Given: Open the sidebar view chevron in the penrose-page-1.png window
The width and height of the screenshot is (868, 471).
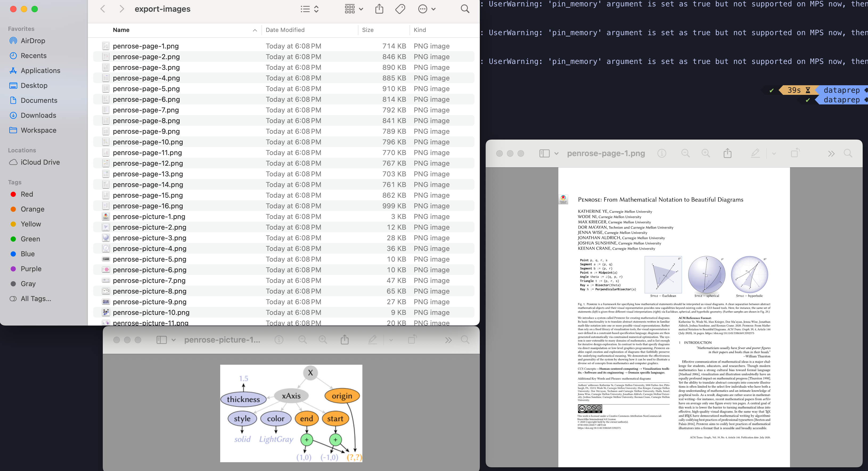Looking at the screenshot, I should pyautogui.click(x=556, y=153).
